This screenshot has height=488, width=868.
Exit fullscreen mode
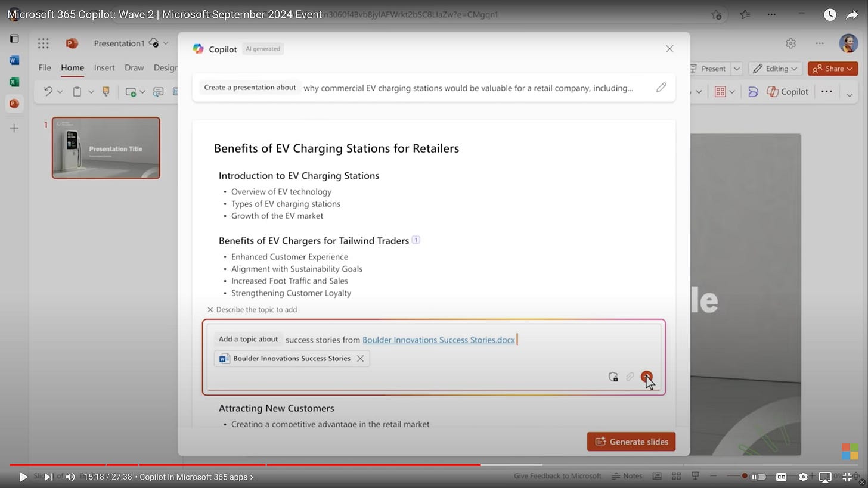click(847, 477)
